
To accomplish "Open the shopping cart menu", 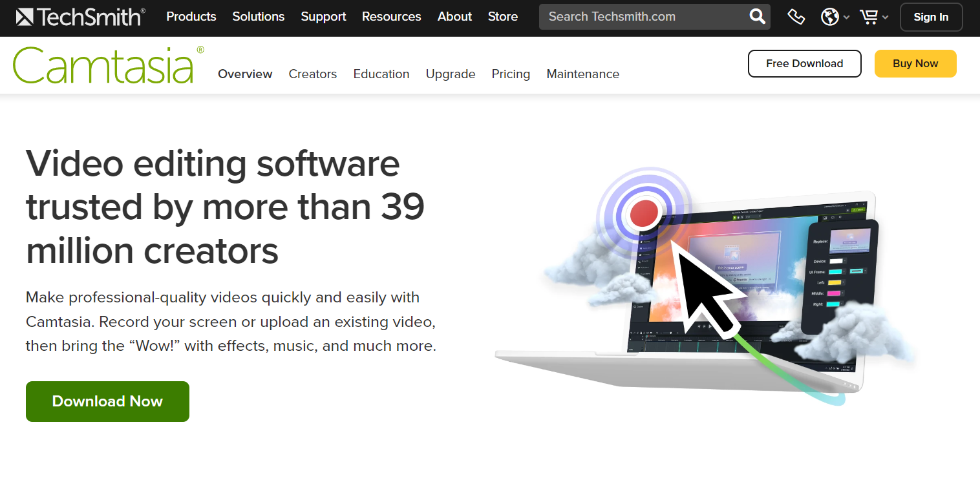I will click(874, 17).
